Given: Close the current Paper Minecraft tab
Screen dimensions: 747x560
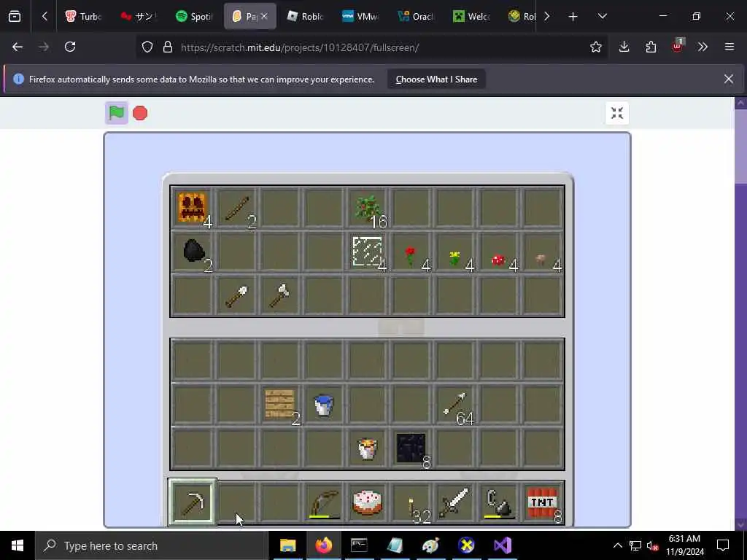Looking at the screenshot, I should point(264,16).
